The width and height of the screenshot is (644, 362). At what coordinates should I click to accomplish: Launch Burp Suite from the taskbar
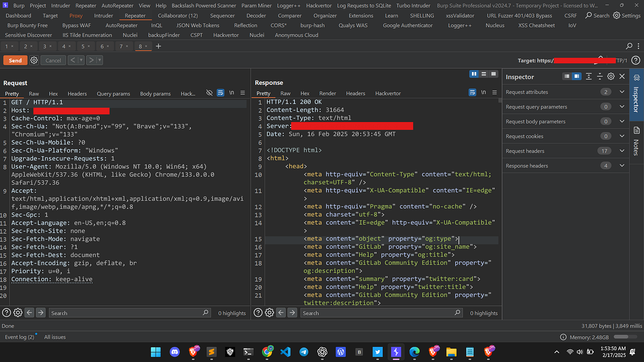point(396,353)
